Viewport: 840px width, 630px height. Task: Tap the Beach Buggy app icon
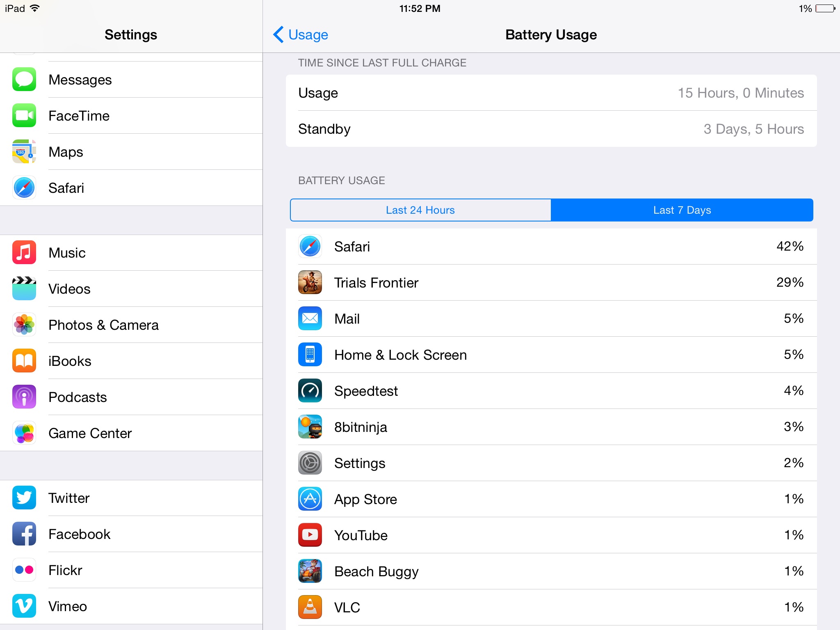click(x=310, y=571)
